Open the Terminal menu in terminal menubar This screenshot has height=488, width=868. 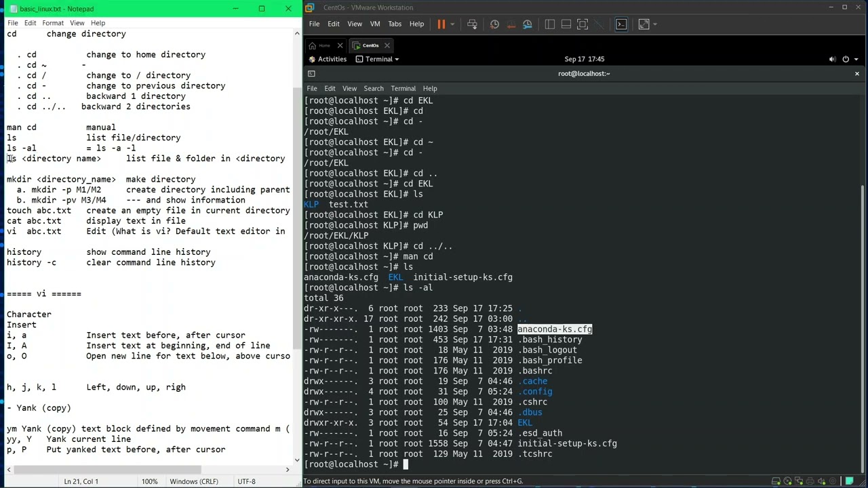[x=403, y=88]
